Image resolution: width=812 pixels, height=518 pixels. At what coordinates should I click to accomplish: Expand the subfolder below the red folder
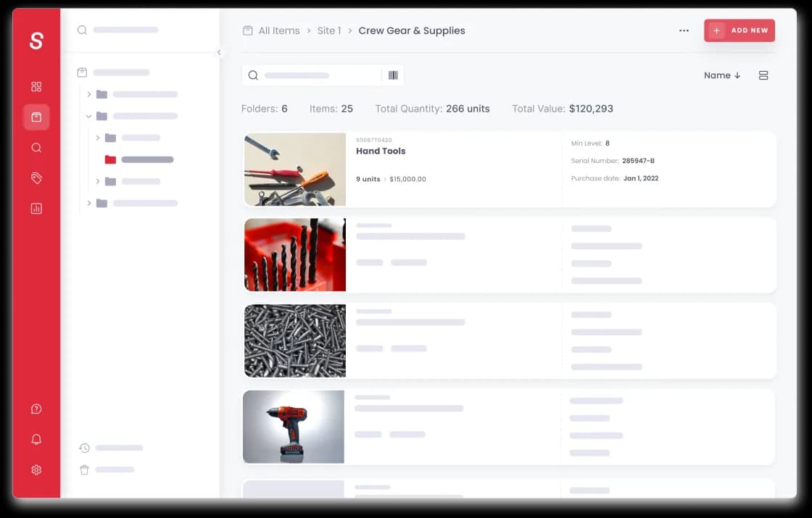[98, 181]
